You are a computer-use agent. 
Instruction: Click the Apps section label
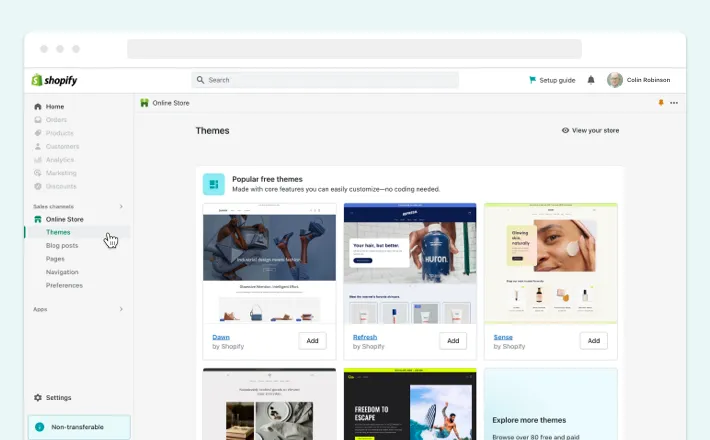click(x=40, y=309)
